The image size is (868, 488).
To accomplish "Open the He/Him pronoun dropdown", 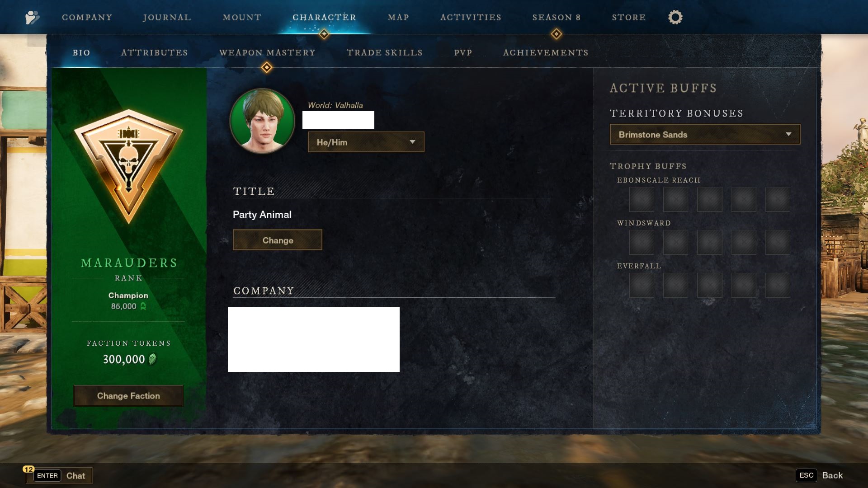I will tap(366, 142).
